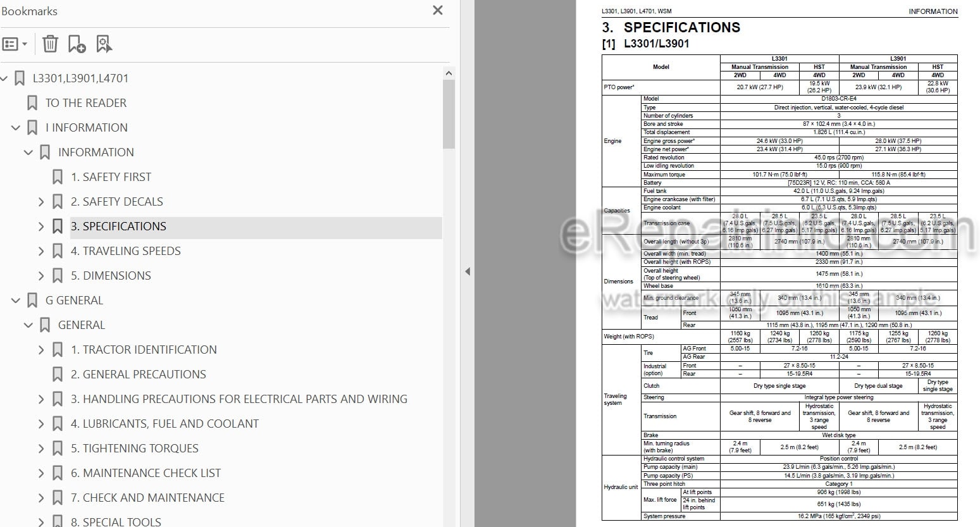Screen dimensions: 980x527
Task: Click bookmark icon beside G GENERAL
Action: click(x=32, y=301)
